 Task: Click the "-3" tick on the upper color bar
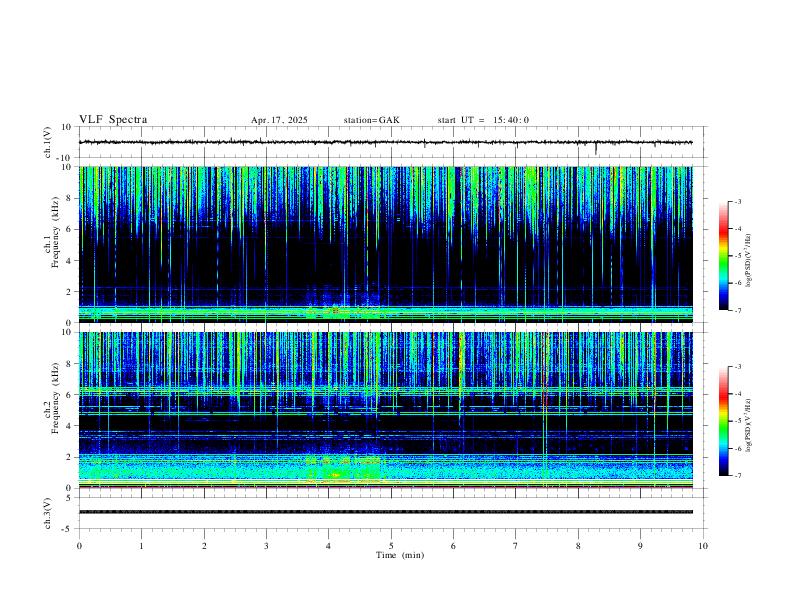737,201
